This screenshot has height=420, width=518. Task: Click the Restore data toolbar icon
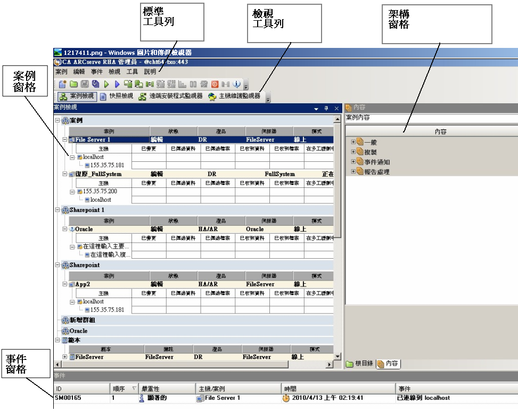pyautogui.click(x=139, y=84)
